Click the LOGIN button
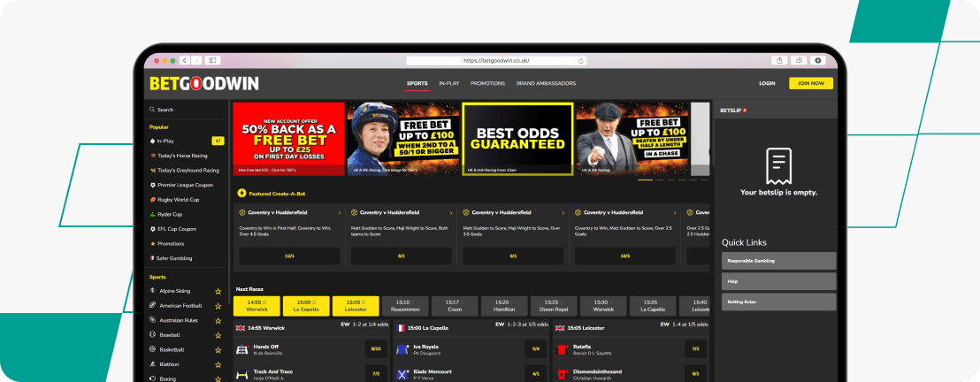This screenshot has width=980, height=382. click(767, 83)
